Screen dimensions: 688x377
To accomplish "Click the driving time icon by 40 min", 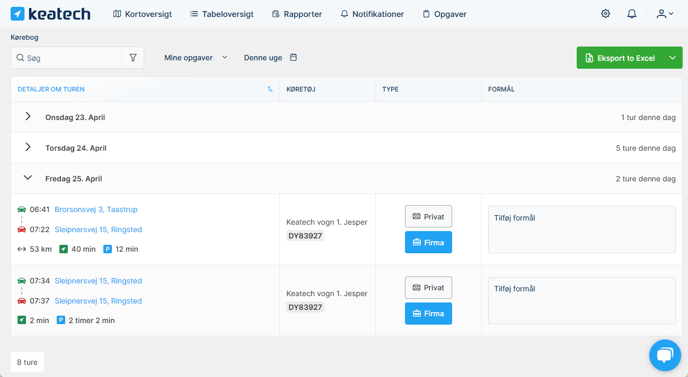I will (64, 249).
